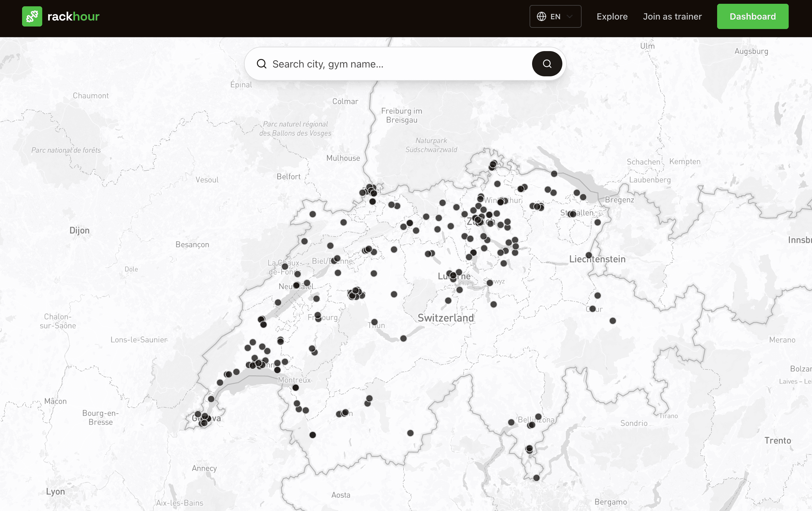Click the Colmar city label
The width and height of the screenshot is (812, 511).
[x=345, y=101]
